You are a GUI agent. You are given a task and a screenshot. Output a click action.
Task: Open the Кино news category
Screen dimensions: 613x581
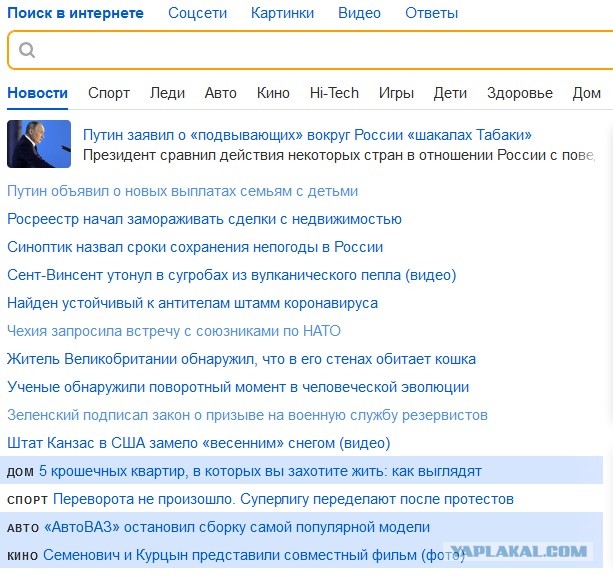[273, 93]
